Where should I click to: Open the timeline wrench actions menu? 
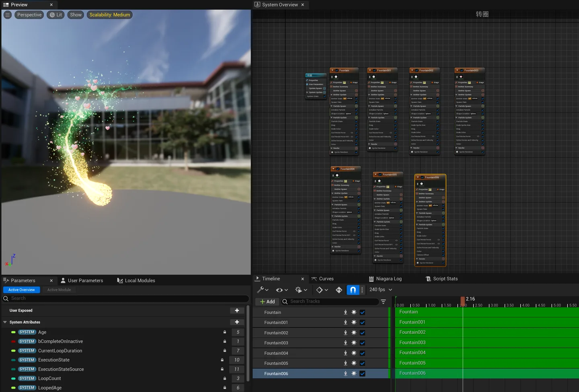point(263,289)
